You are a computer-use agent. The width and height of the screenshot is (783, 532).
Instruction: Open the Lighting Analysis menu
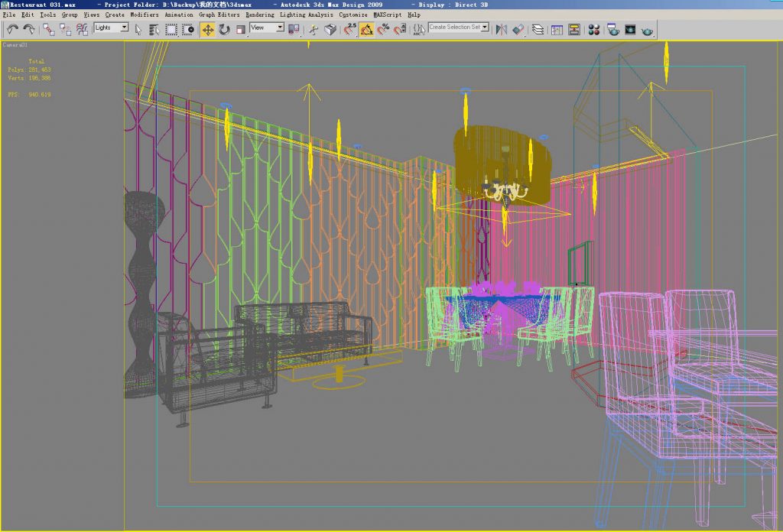(x=307, y=15)
